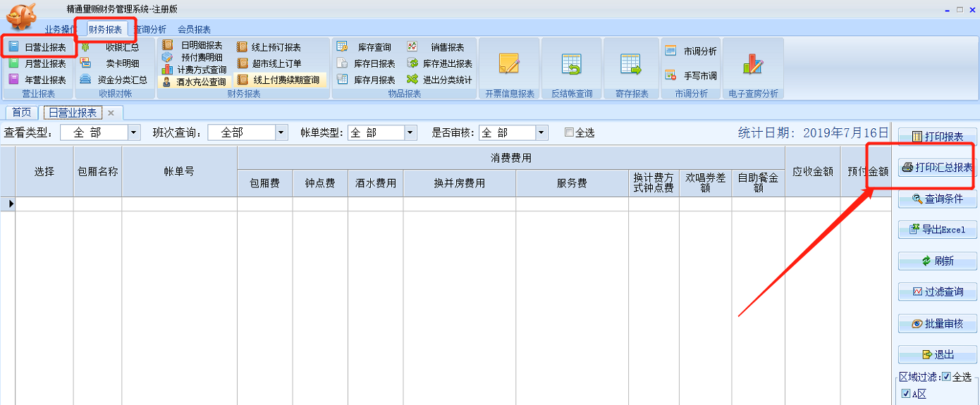This screenshot has width=980, height=405.
Task: Open the 月营业报表 report
Action: (x=38, y=63)
